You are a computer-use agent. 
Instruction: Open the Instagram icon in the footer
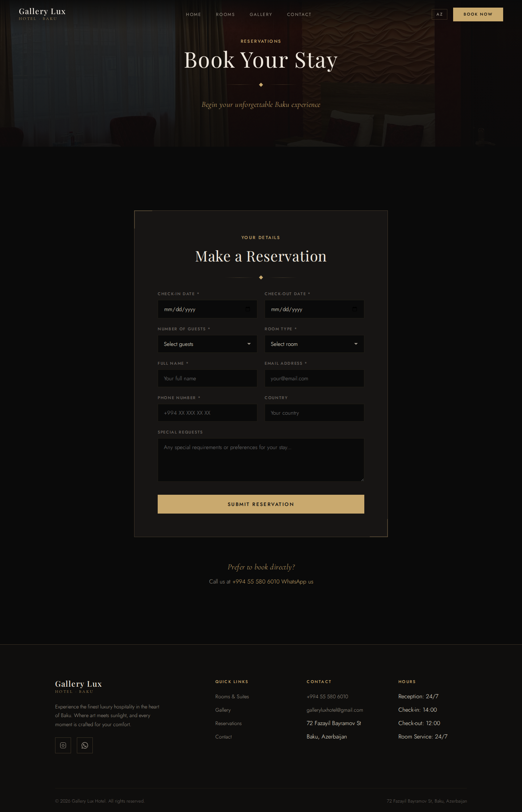pyautogui.click(x=63, y=745)
